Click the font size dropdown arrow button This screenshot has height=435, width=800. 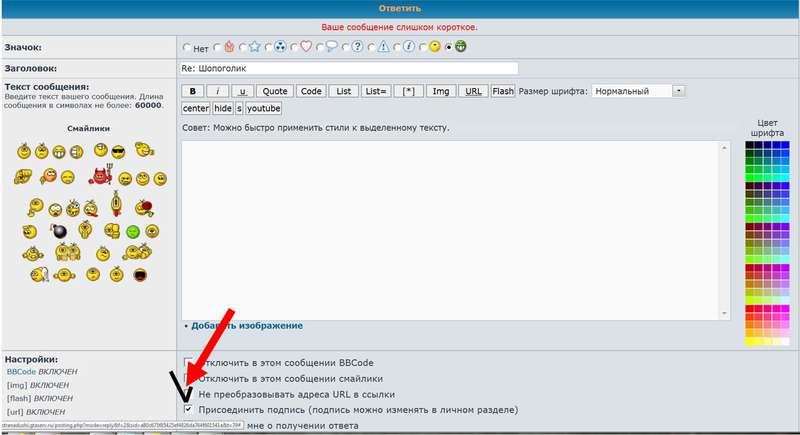click(678, 91)
